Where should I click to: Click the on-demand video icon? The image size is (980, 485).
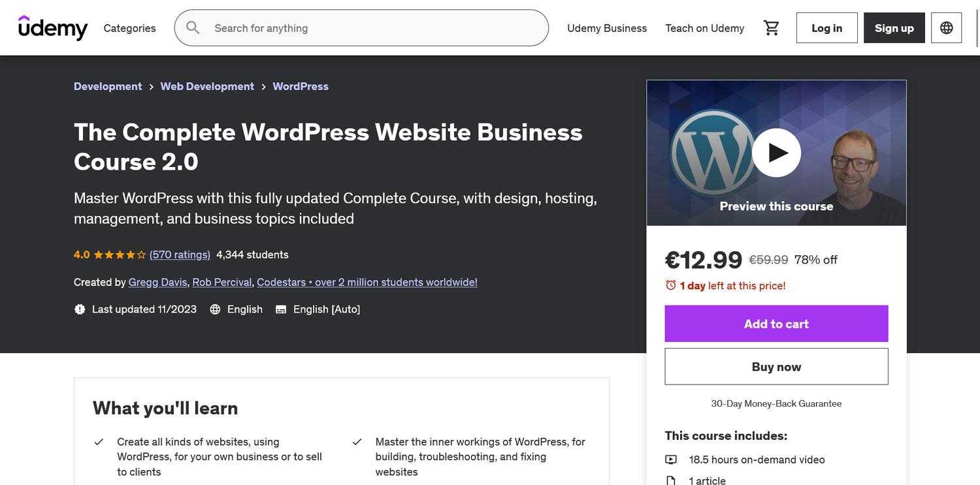[x=671, y=460]
